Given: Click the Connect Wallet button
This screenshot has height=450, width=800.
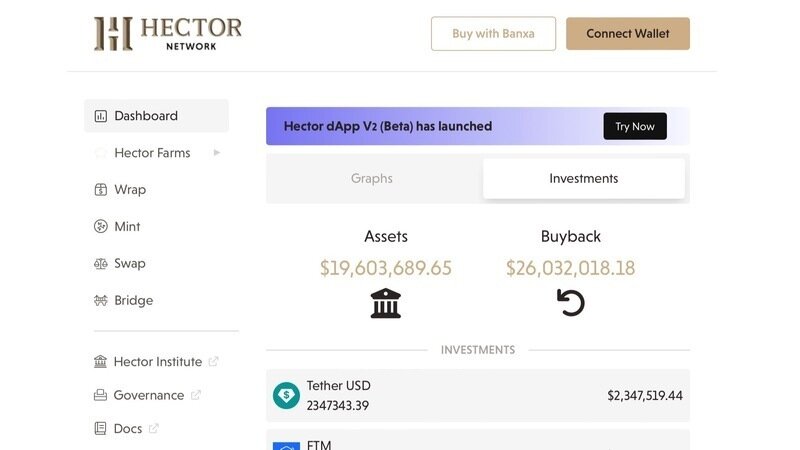Looking at the screenshot, I should pyautogui.click(x=628, y=34).
